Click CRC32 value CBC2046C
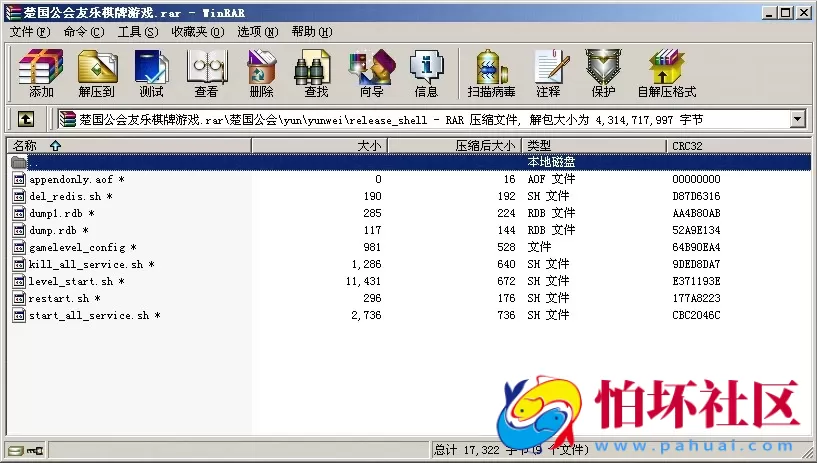The image size is (817, 463). tap(696, 316)
